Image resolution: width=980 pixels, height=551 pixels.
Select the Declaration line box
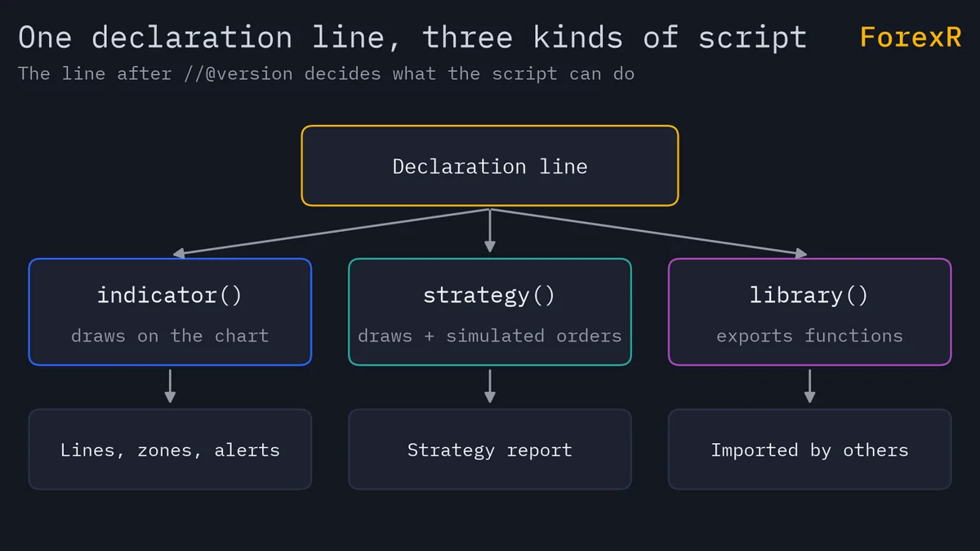pos(490,166)
